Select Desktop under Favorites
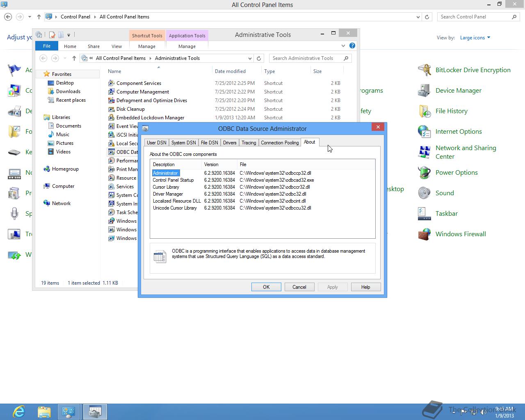This screenshot has height=420, width=525. pyautogui.click(x=65, y=83)
